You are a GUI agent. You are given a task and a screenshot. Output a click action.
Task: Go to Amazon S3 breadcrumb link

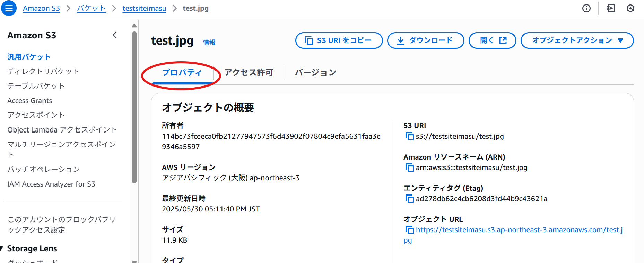[41, 8]
